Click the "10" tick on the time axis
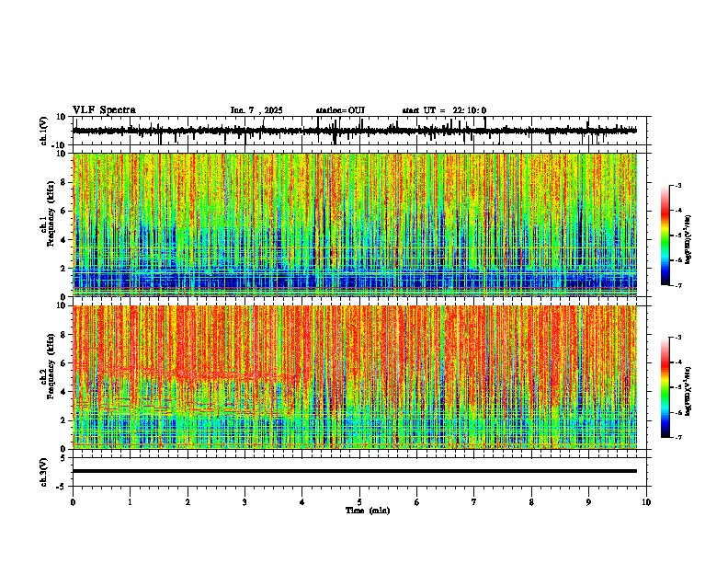The image size is (728, 563). click(646, 502)
